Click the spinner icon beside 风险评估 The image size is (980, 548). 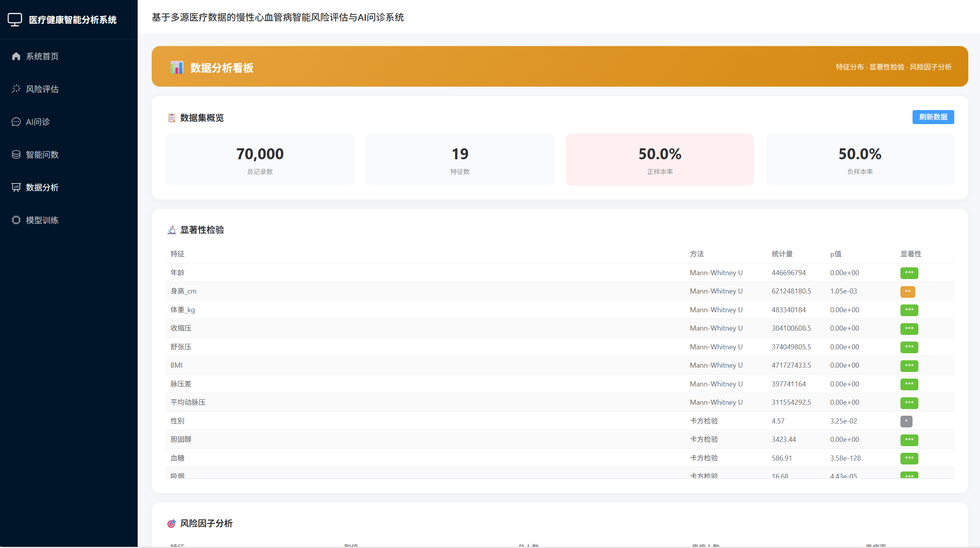click(x=16, y=89)
